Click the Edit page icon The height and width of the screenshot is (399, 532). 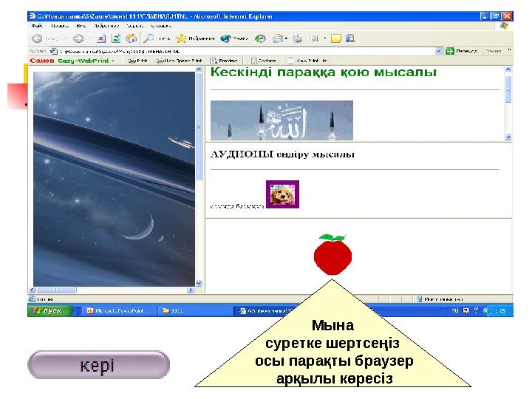tap(315, 38)
